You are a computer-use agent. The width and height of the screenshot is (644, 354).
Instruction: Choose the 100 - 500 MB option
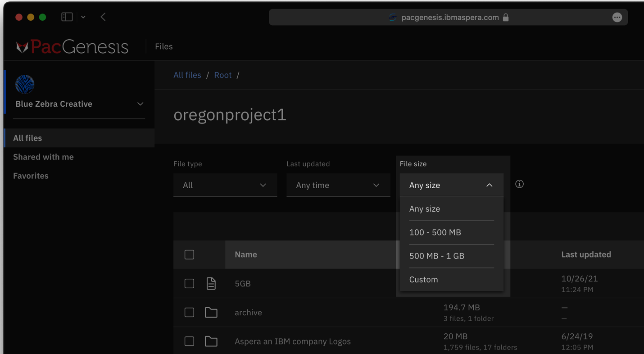click(452, 232)
